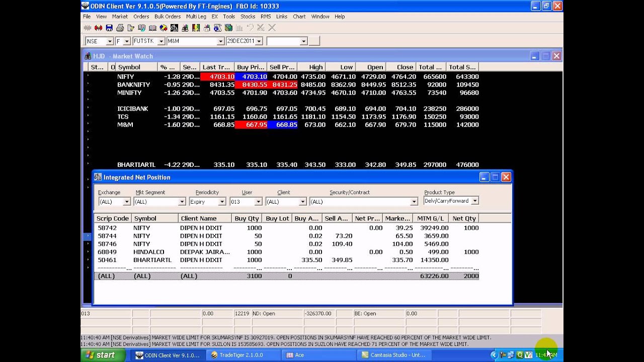Click the blue floppy disk save icon
644x362 pixels.
click(x=109, y=28)
